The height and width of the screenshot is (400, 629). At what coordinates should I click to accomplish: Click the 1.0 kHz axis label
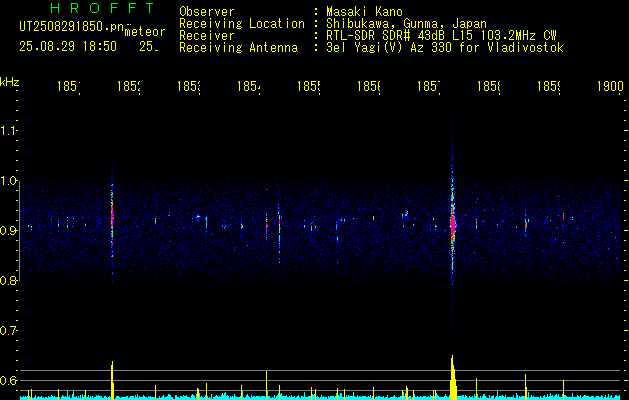pyautogui.click(x=9, y=181)
